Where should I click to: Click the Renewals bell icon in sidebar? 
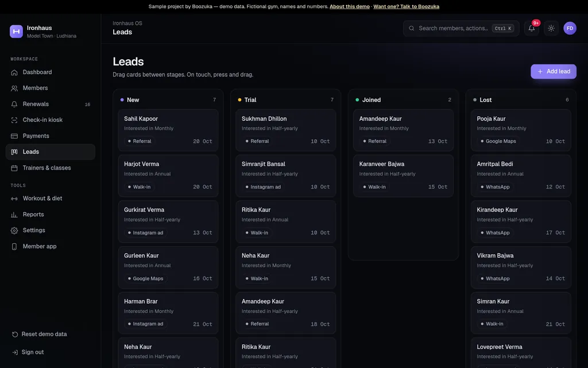pyautogui.click(x=14, y=104)
